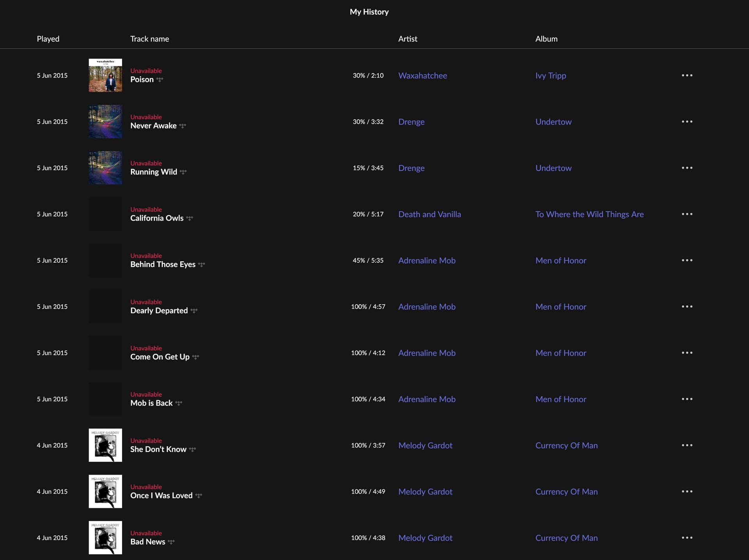Open the Undertow album in the Never Awake row
The width and height of the screenshot is (749, 560).
click(x=553, y=122)
